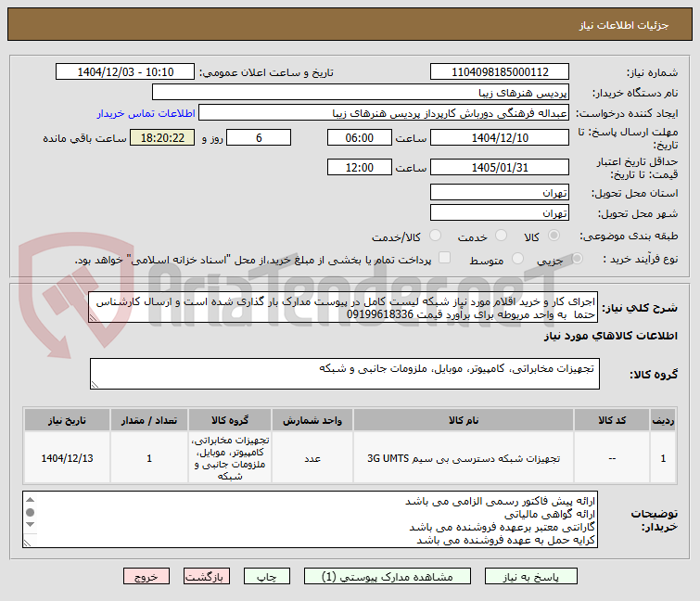Click the اطلاعات کالاهای مورد نیاز heading
Image resolution: width=700 pixels, height=601 pixels.
tap(610, 336)
